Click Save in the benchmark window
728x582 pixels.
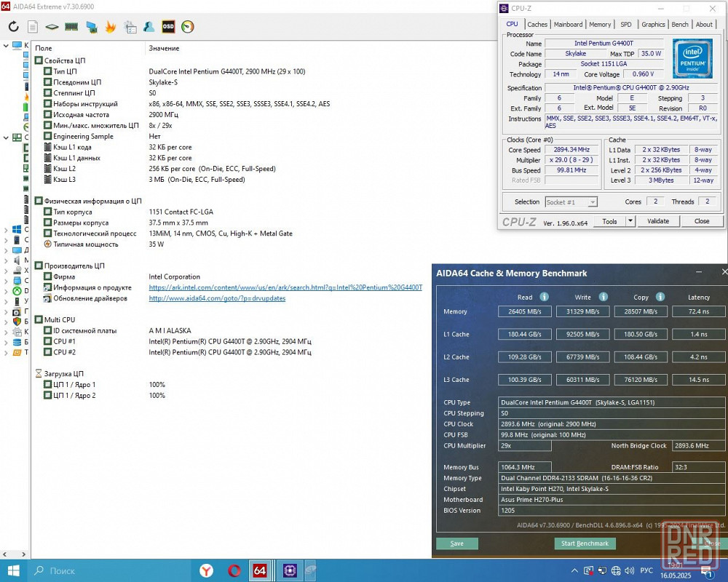click(x=457, y=543)
